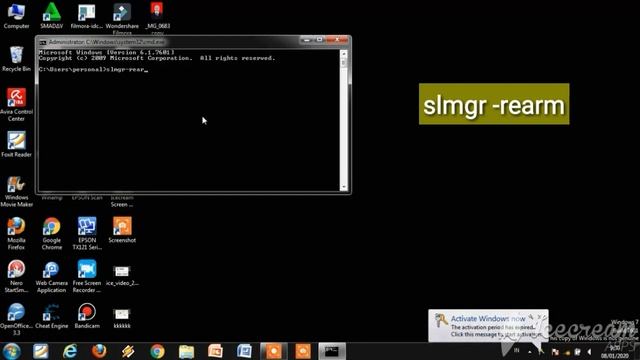Select the Screenshot desktop shortcut
The image size is (640, 360).
[x=122, y=230]
